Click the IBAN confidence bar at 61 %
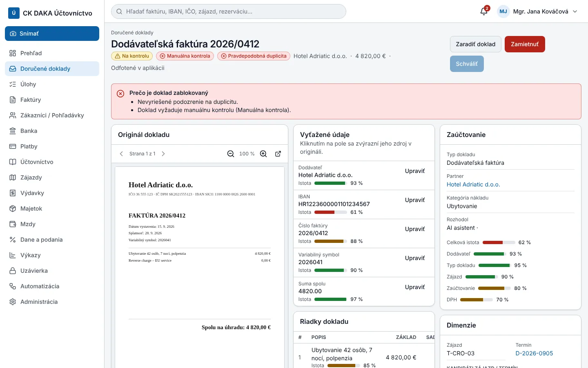Image resolution: width=588 pixels, height=368 pixels. click(x=331, y=212)
